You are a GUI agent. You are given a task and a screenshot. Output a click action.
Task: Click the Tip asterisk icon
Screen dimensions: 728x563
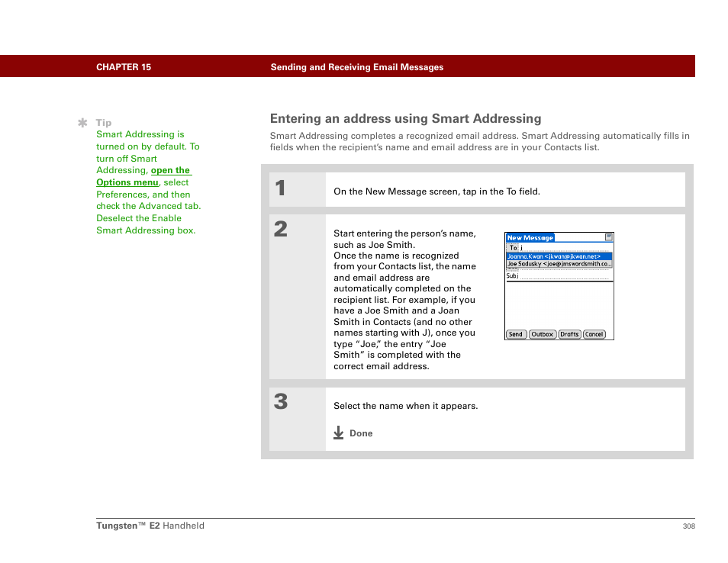point(82,122)
